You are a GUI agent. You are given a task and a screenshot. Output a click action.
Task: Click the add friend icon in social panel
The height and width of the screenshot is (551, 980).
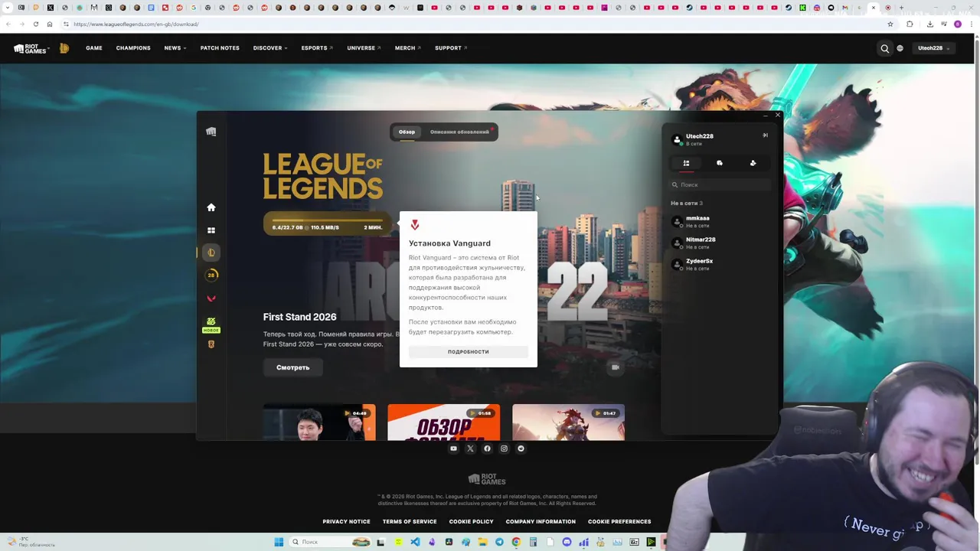(x=753, y=163)
